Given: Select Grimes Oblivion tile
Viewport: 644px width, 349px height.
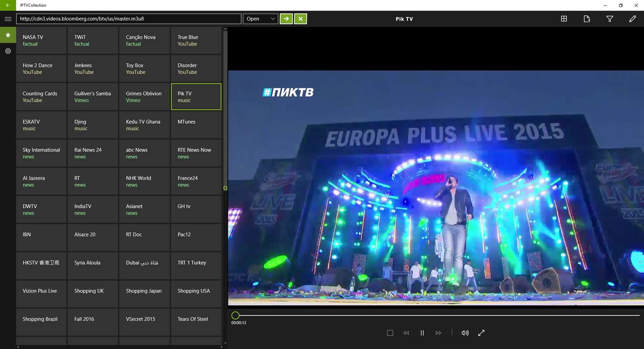Looking at the screenshot, I should [144, 97].
